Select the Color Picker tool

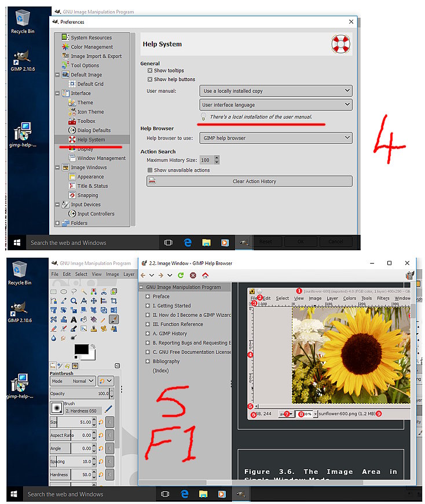tap(64, 301)
